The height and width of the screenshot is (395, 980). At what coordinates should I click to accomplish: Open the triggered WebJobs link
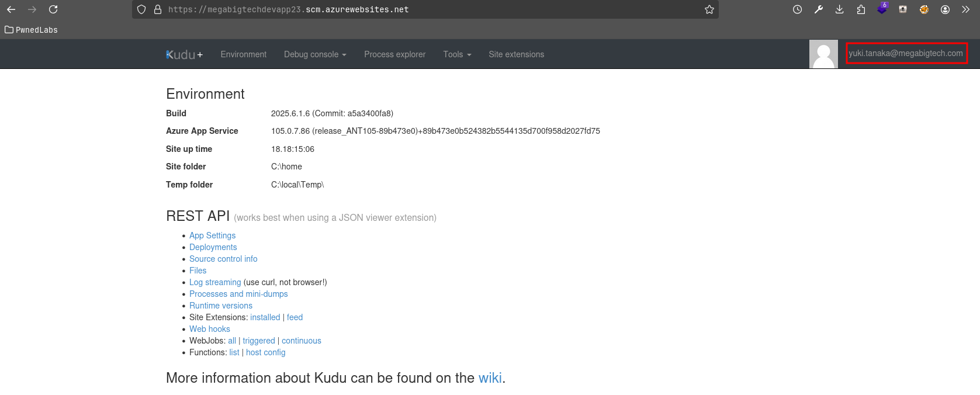coord(258,341)
